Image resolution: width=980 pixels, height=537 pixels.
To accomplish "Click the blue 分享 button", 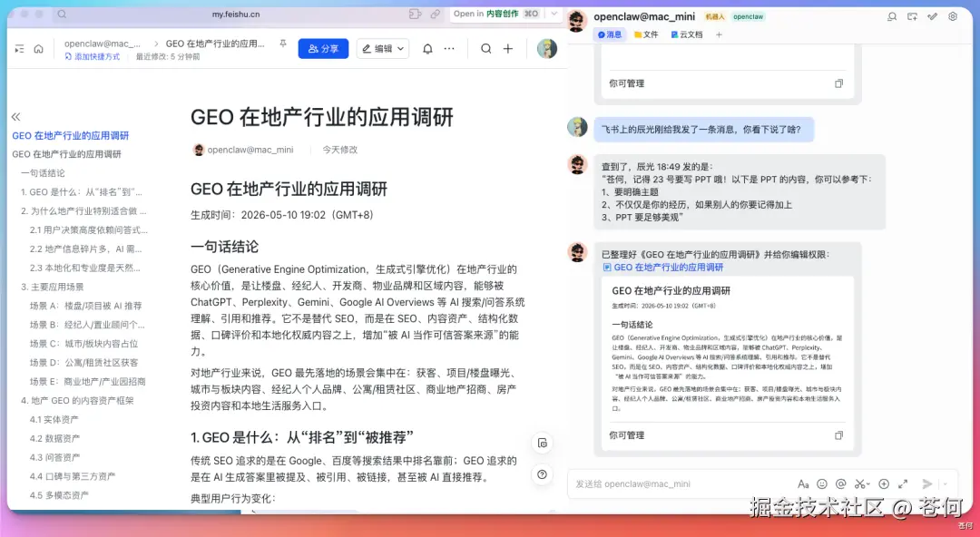I will [x=323, y=49].
